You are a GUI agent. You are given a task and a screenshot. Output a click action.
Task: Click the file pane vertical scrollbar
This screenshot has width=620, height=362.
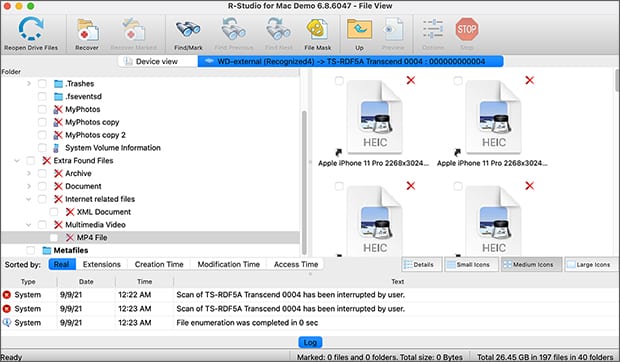pyautogui.click(x=617, y=81)
